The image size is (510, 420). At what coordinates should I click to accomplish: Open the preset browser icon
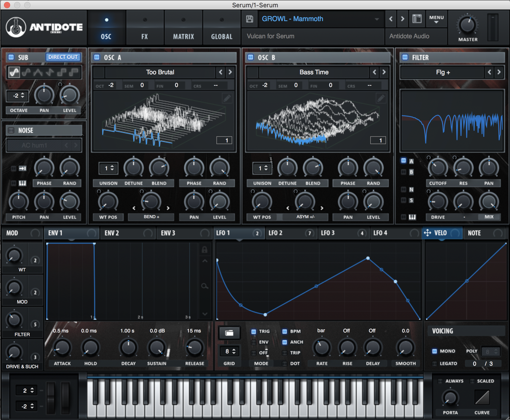tap(417, 19)
